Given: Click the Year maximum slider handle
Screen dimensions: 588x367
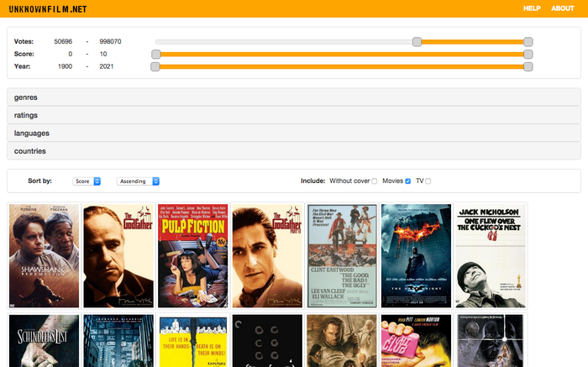Looking at the screenshot, I should click(x=528, y=66).
